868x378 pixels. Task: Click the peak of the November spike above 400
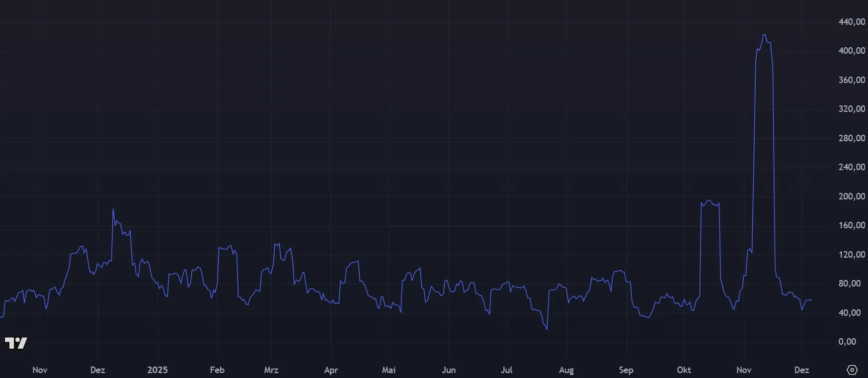click(764, 35)
